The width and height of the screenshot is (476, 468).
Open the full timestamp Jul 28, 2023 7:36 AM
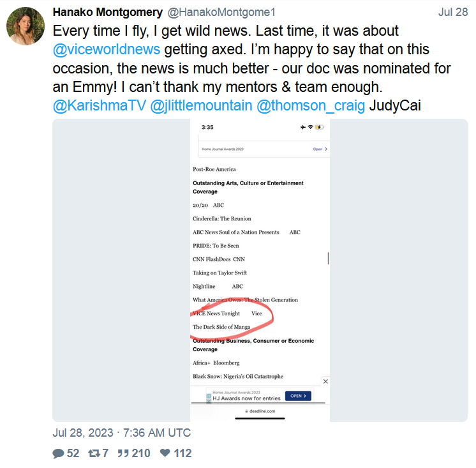pyautogui.click(x=121, y=432)
